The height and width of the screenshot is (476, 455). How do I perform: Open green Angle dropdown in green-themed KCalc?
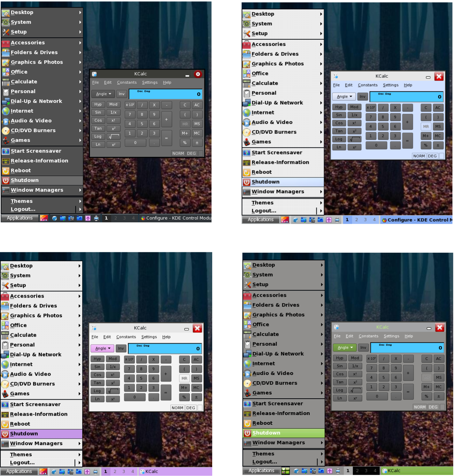[345, 347]
